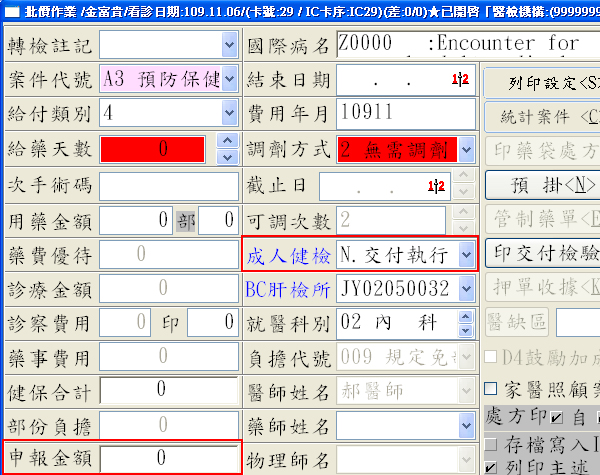Increase 給藥天數 with the up arrow
This screenshot has width=600, height=475.
tap(228, 143)
